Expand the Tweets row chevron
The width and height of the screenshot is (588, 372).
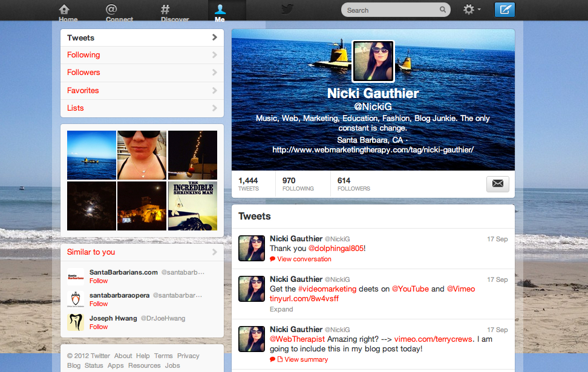(x=215, y=37)
